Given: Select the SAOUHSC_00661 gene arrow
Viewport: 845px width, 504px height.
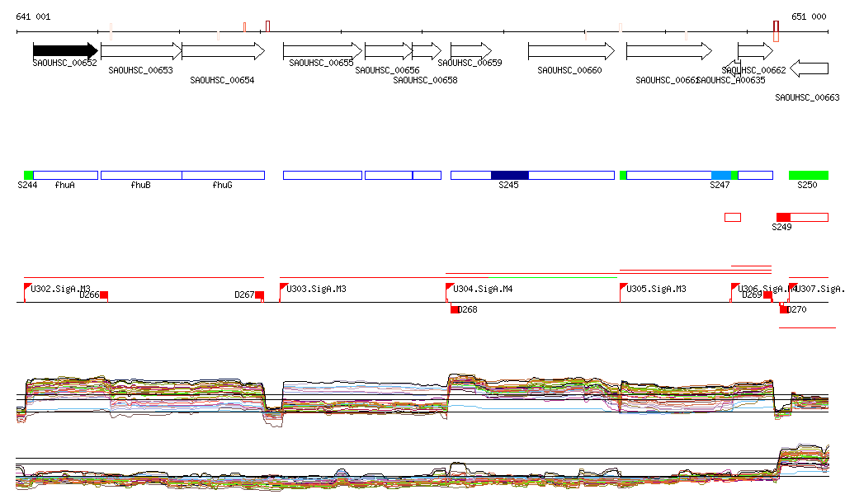Looking at the screenshot, I should pyautogui.click(x=668, y=51).
